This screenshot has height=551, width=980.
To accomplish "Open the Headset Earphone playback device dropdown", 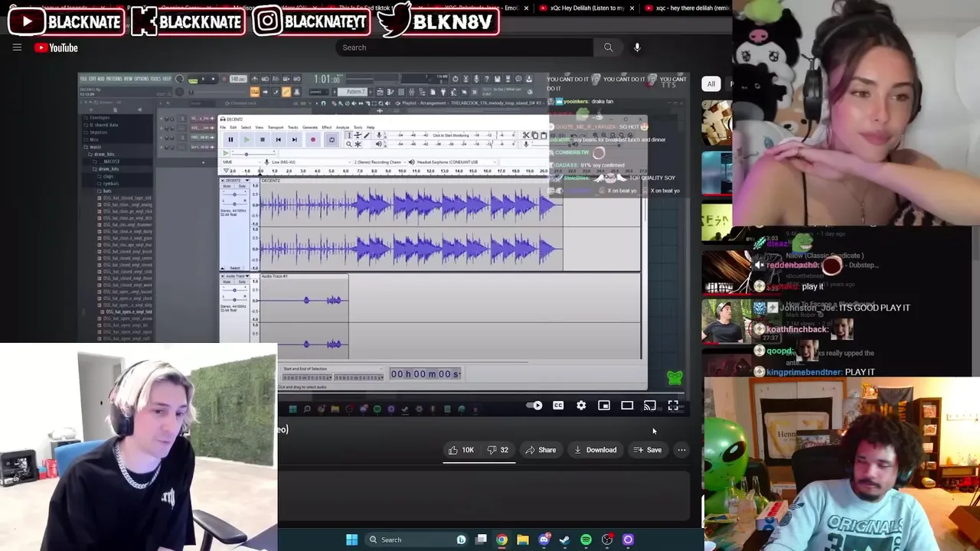I will [x=456, y=162].
